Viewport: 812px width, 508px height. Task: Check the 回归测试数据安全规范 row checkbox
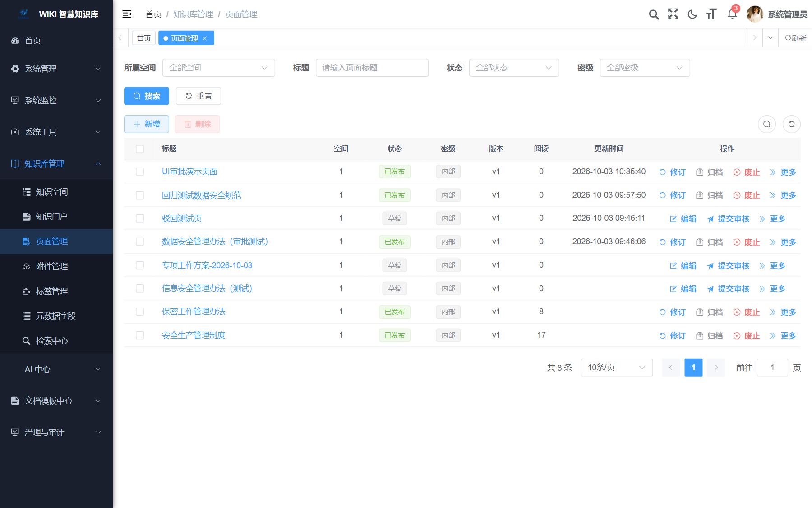point(140,195)
